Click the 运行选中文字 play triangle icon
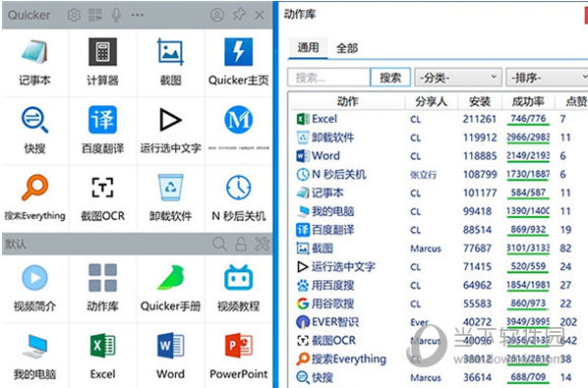 coord(171,120)
